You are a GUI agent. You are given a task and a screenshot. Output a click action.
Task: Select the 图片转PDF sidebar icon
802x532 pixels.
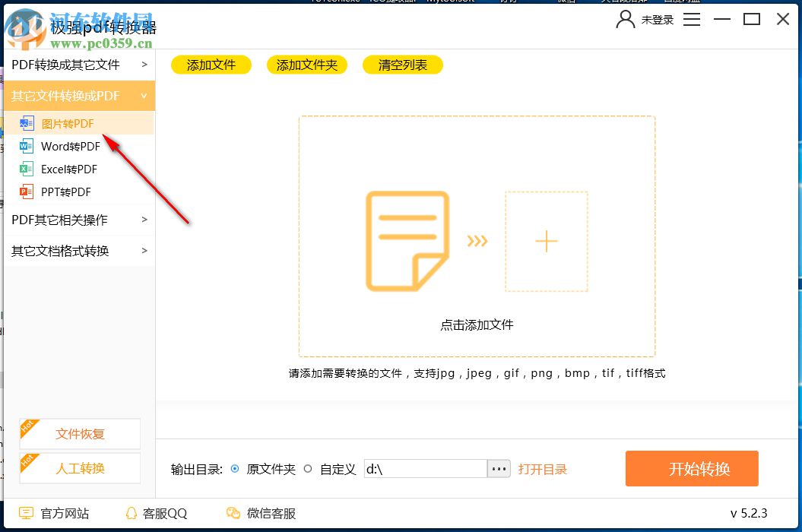(x=27, y=122)
